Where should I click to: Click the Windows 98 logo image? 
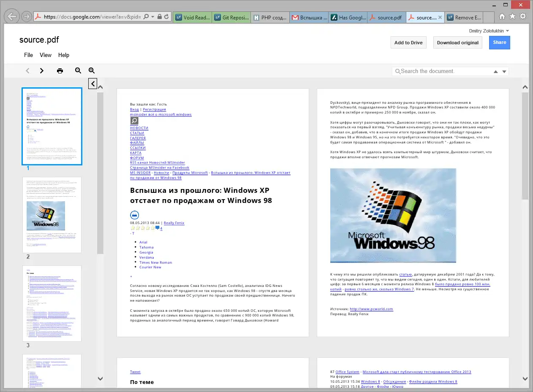[x=393, y=216]
